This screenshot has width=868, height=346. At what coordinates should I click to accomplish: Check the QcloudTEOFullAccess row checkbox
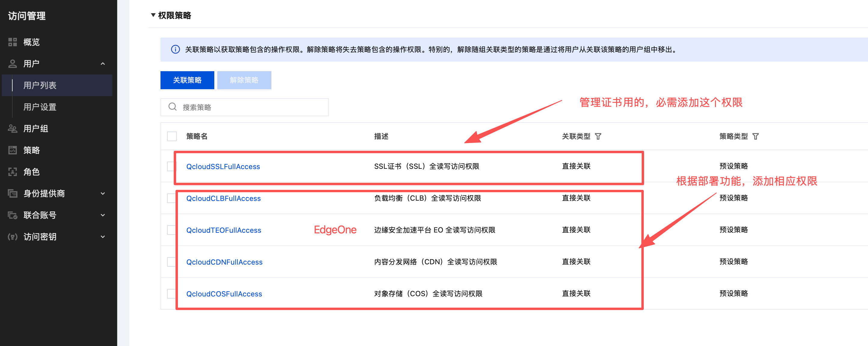pos(172,230)
